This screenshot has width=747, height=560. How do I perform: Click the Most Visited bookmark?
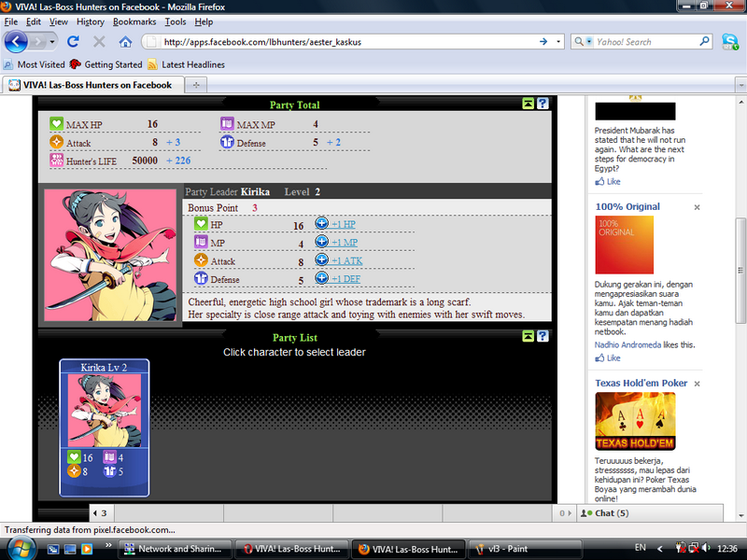point(35,64)
